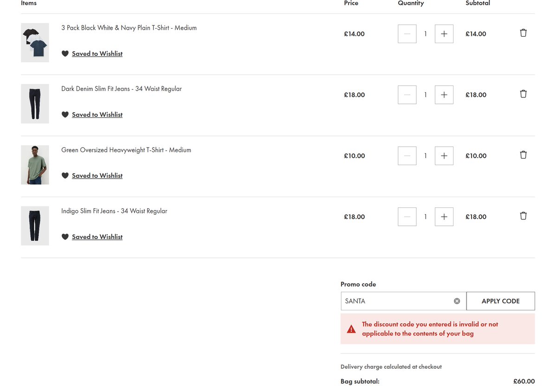Screen dimensions: 557x392
Task: Clear the SANTA promo code field
Action: coord(457,301)
